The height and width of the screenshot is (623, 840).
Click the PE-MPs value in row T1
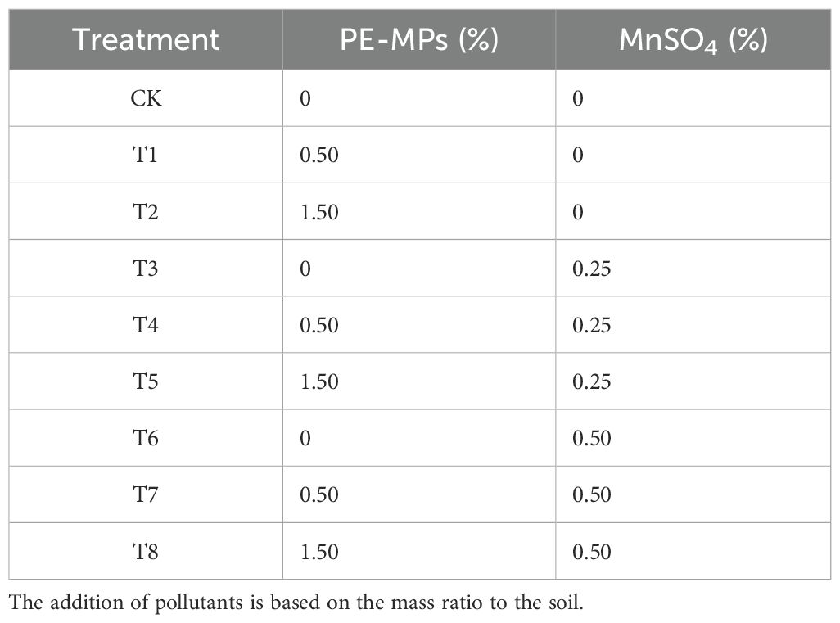coord(319,155)
